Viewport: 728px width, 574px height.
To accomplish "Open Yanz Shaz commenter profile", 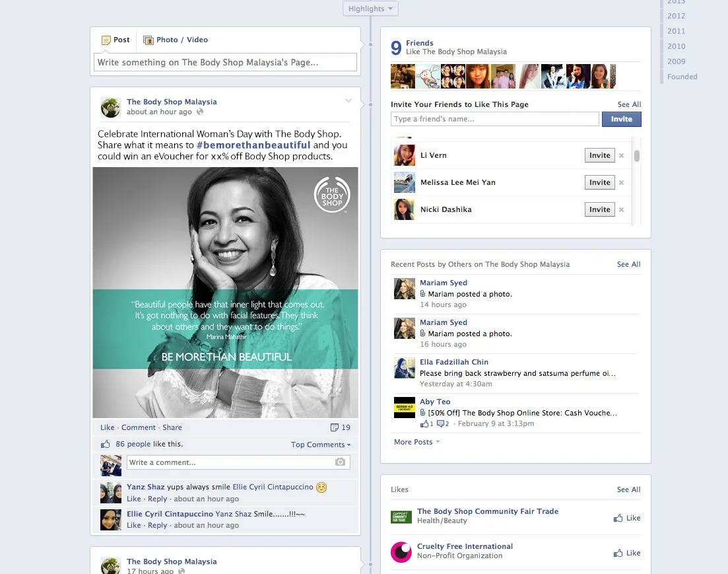I will [x=146, y=487].
